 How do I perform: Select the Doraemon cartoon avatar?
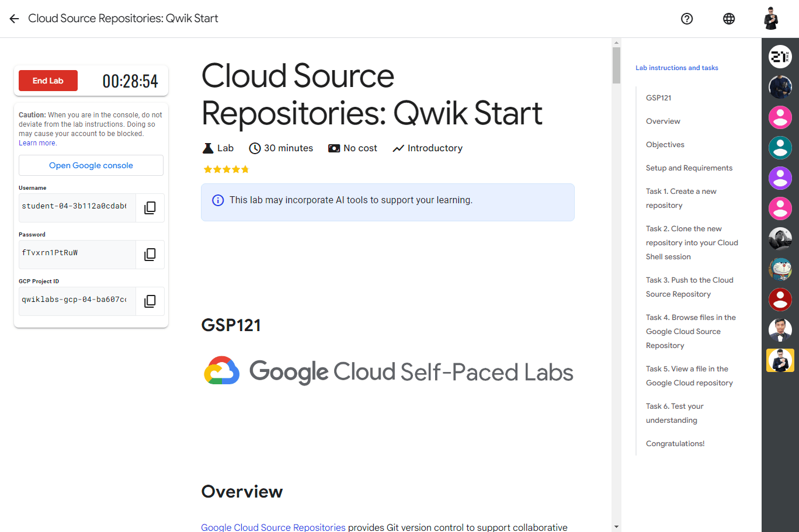[x=780, y=269]
